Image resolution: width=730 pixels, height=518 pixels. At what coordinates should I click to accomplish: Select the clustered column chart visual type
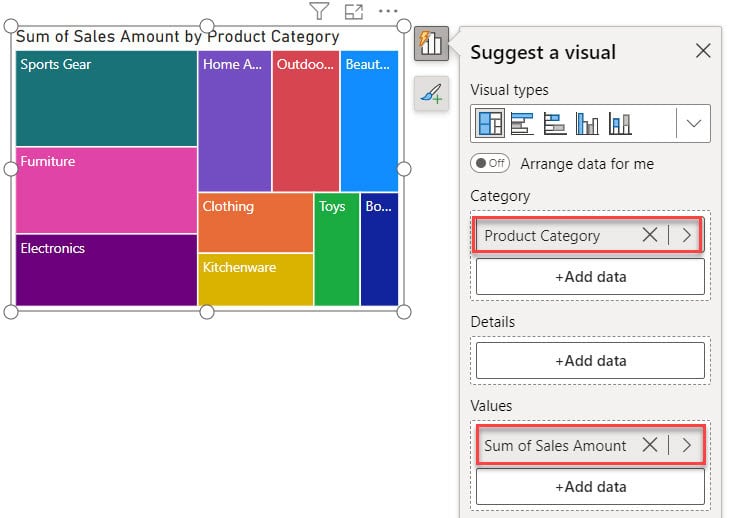587,124
